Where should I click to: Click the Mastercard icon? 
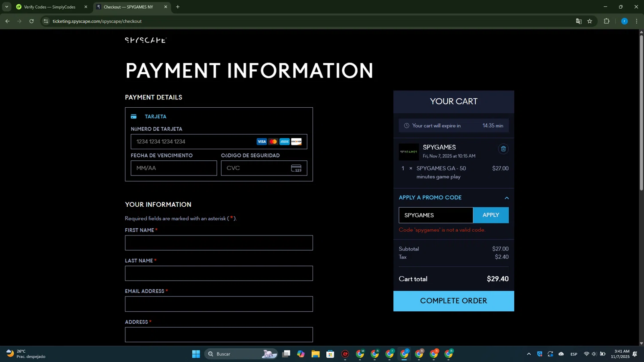(x=273, y=142)
